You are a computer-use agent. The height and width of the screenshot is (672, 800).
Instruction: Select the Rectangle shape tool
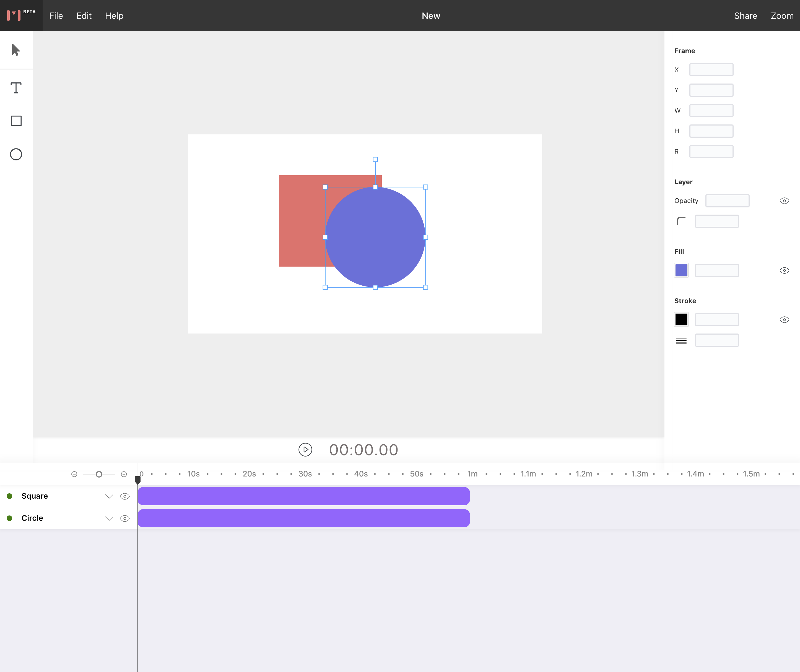click(16, 121)
